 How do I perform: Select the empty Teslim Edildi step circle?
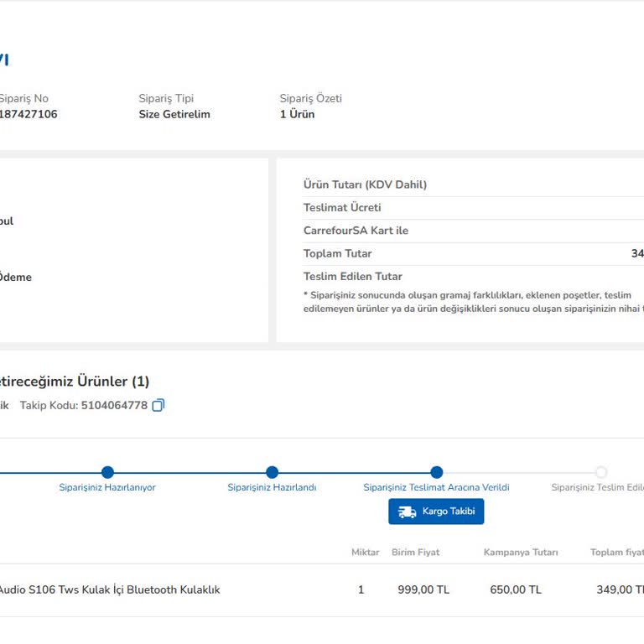coord(600,472)
